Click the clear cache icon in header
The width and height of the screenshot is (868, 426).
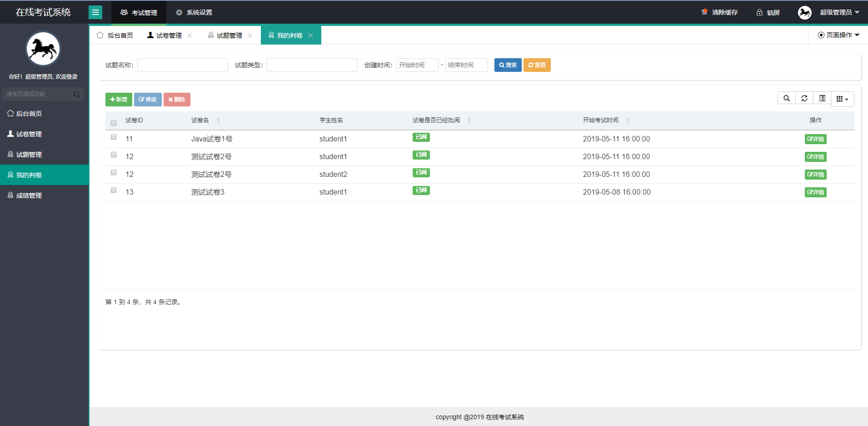(x=704, y=12)
